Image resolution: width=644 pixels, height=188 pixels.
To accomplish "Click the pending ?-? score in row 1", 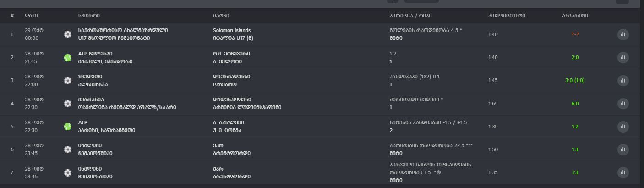I will point(575,34).
